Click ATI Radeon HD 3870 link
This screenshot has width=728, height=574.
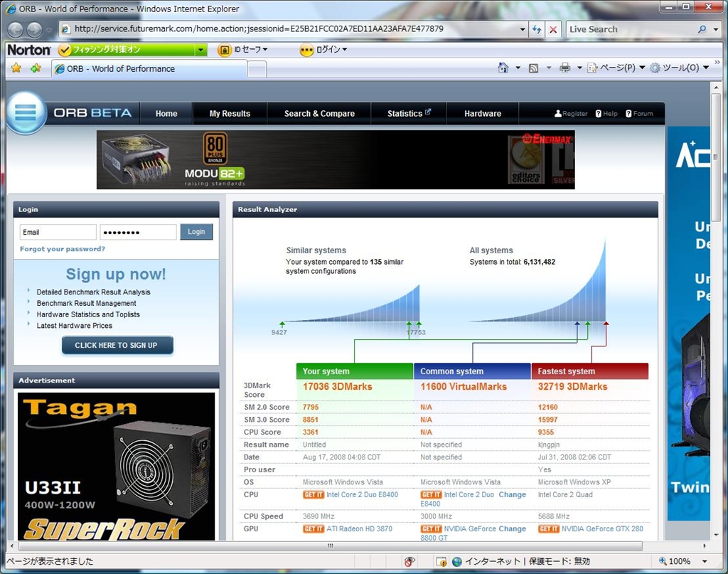pos(359,528)
